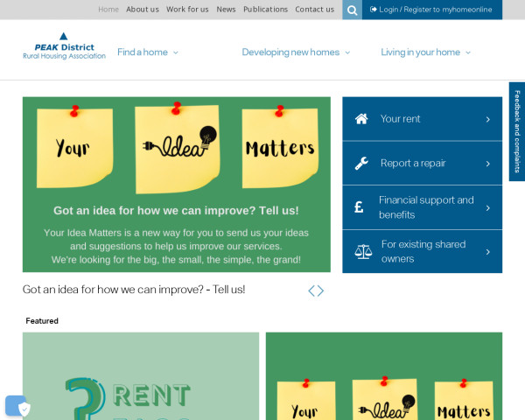Click the search magnifier icon

click(x=352, y=10)
